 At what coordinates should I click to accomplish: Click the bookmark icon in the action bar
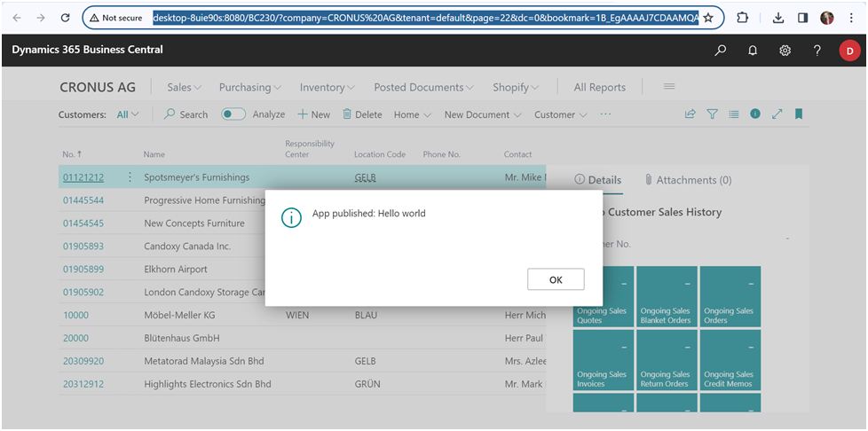point(799,114)
